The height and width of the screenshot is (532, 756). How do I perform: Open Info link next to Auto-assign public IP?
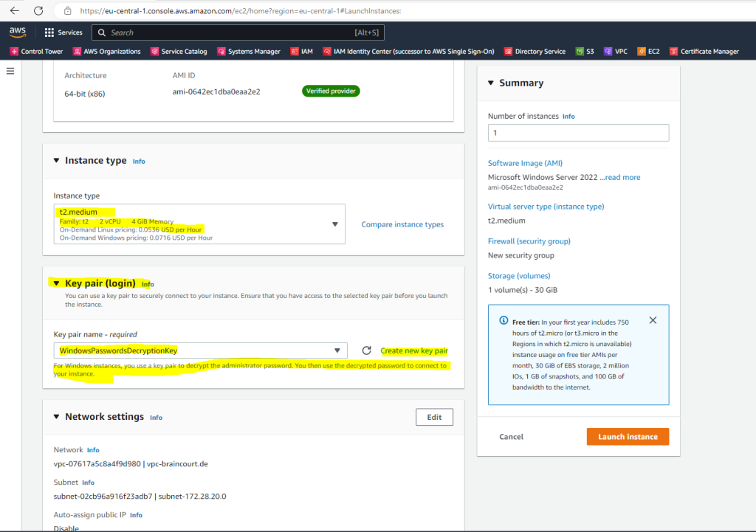(136, 515)
